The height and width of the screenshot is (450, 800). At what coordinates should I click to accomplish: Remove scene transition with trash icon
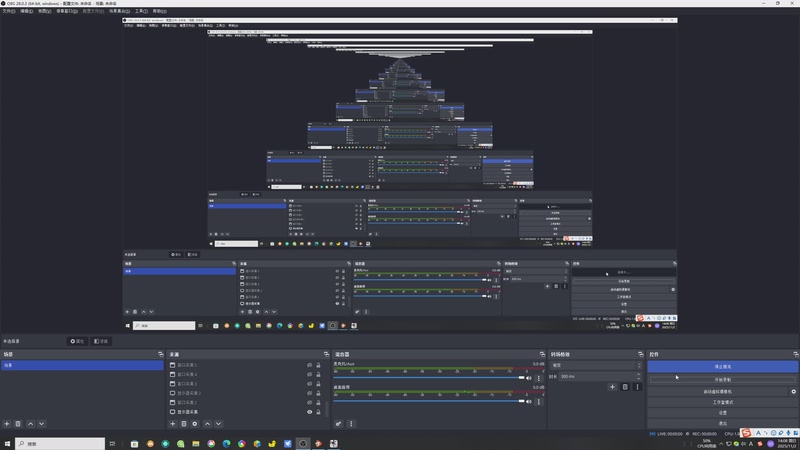pyautogui.click(x=625, y=387)
